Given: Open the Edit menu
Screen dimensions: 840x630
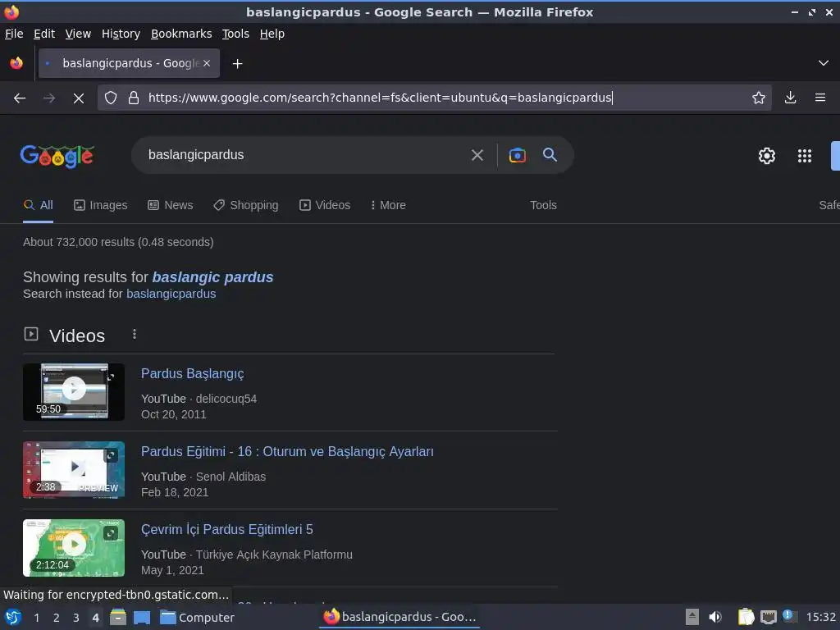Looking at the screenshot, I should coord(44,34).
